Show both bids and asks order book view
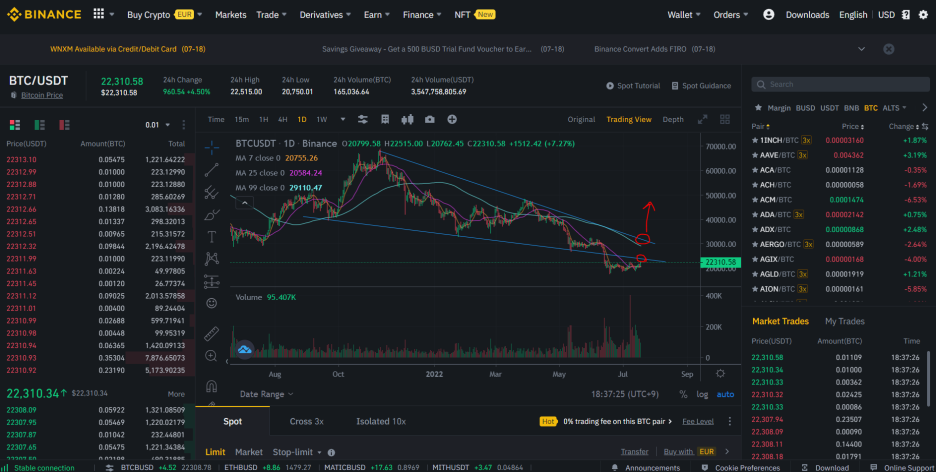Screen dimensions: 936x472 tap(14, 125)
